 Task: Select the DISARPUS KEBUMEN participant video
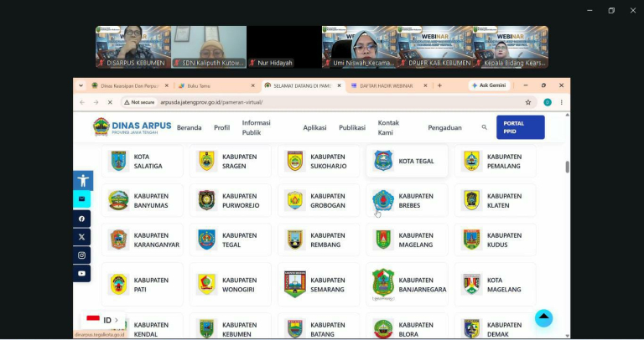click(x=133, y=47)
